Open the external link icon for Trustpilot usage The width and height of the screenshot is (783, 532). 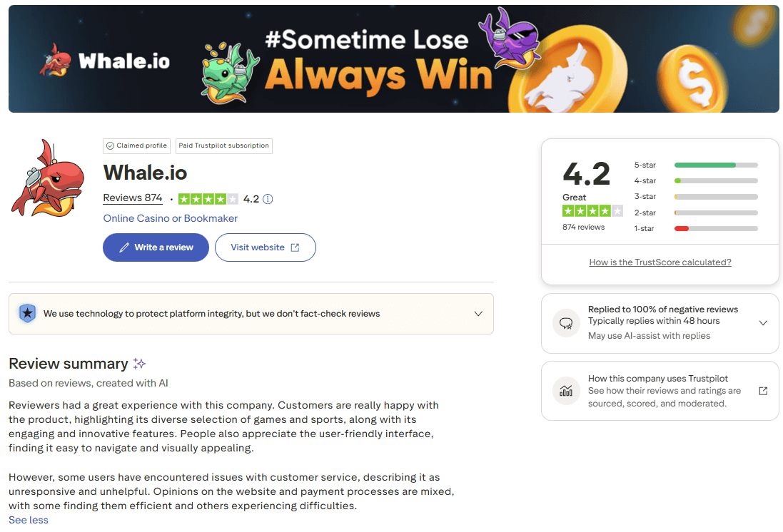tap(763, 391)
